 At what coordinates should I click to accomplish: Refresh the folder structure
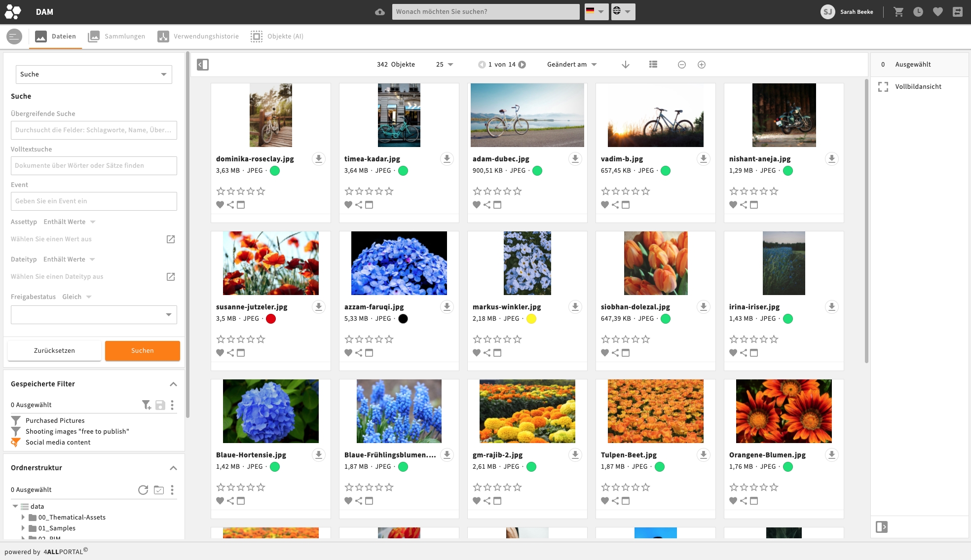pos(143,490)
